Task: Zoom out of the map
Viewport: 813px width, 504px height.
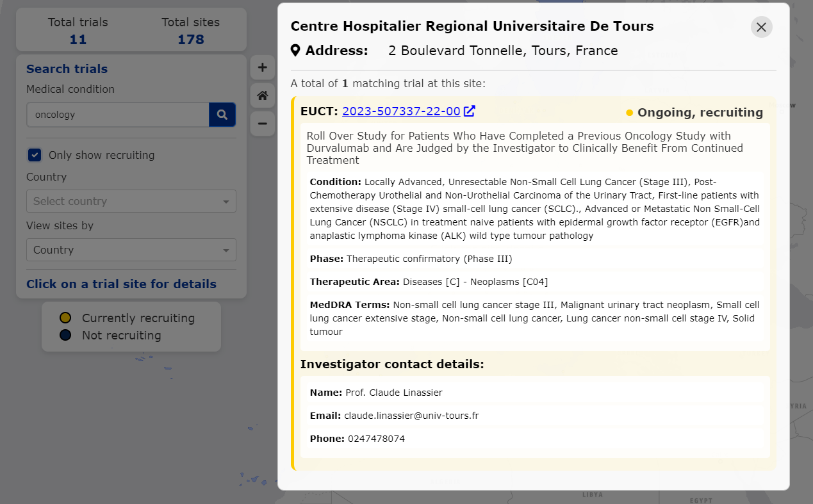Action: pos(263,123)
